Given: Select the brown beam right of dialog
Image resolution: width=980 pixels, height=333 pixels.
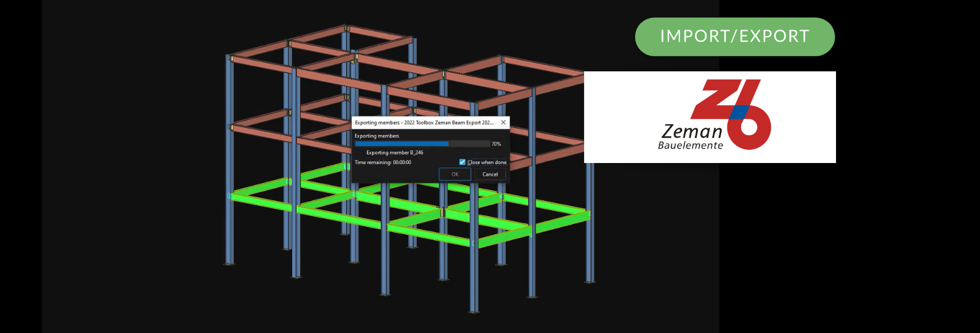Looking at the screenshot, I should tap(557, 139).
